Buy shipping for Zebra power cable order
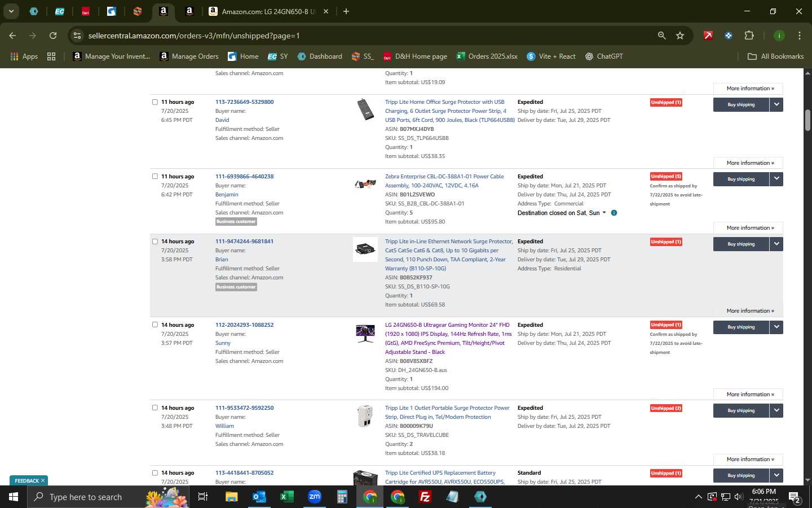The height and width of the screenshot is (508, 812). [x=741, y=179]
